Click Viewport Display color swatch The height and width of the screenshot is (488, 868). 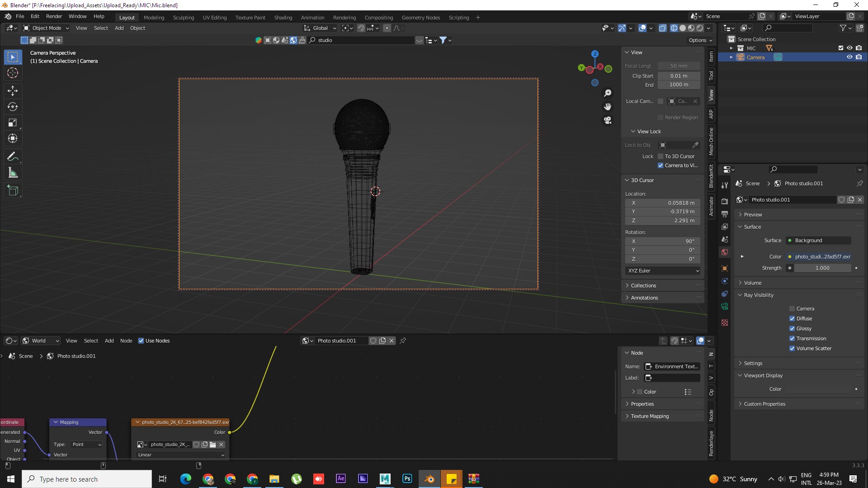pos(818,389)
